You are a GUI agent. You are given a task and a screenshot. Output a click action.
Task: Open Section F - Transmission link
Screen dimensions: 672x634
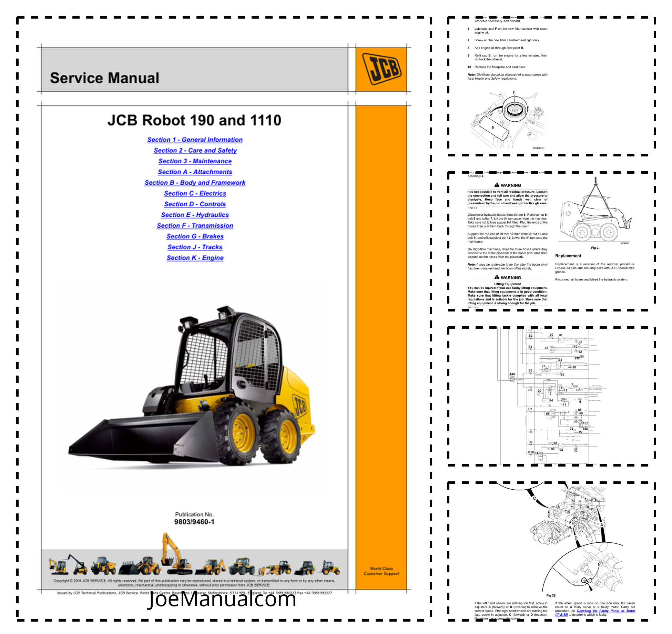click(x=195, y=226)
